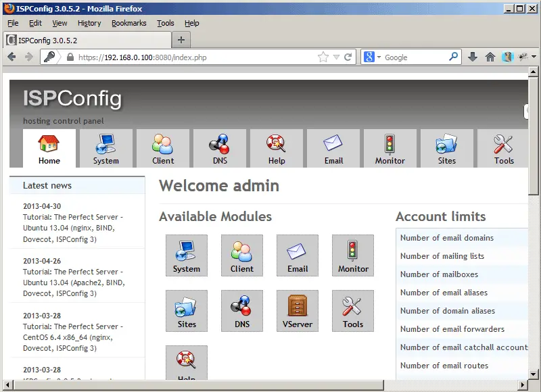Open the Tools tab in top navigation

(503, 149)
